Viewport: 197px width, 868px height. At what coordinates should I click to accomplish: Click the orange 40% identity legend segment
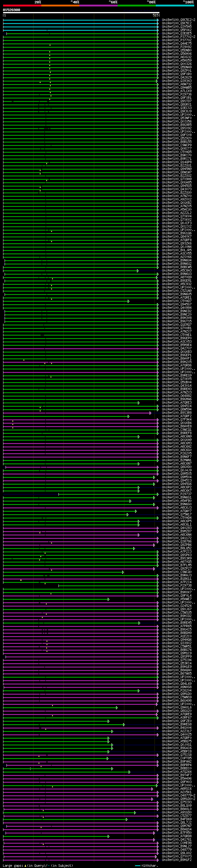[x=60, y=6]
